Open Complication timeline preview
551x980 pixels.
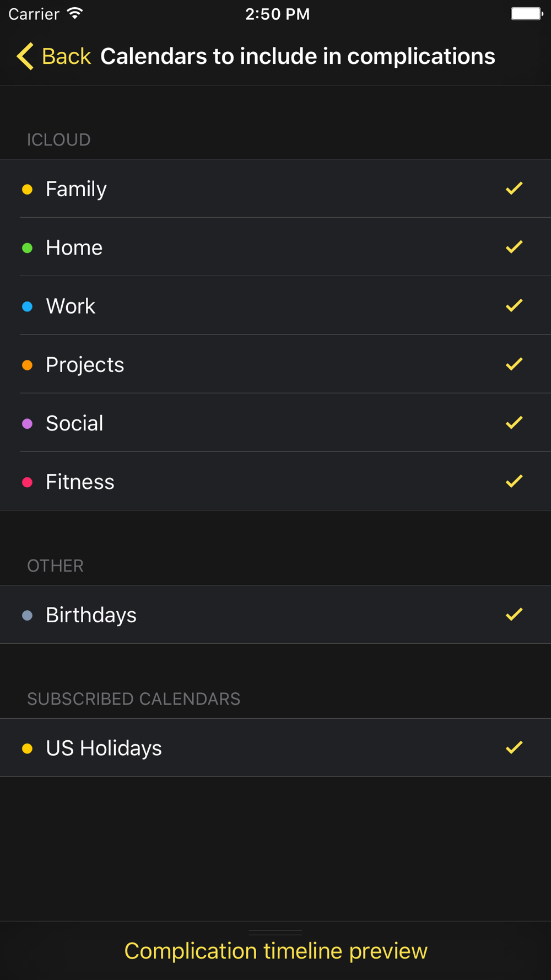[275, 951]
